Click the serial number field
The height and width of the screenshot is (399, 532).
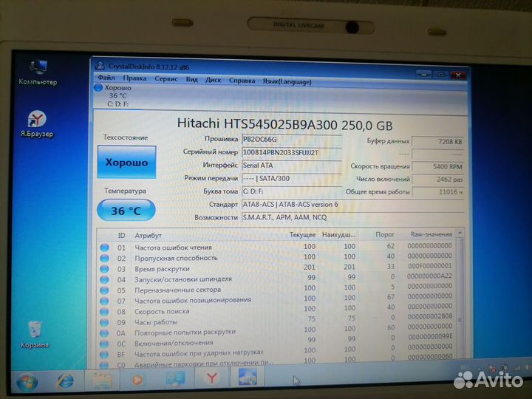coord(291,153)
